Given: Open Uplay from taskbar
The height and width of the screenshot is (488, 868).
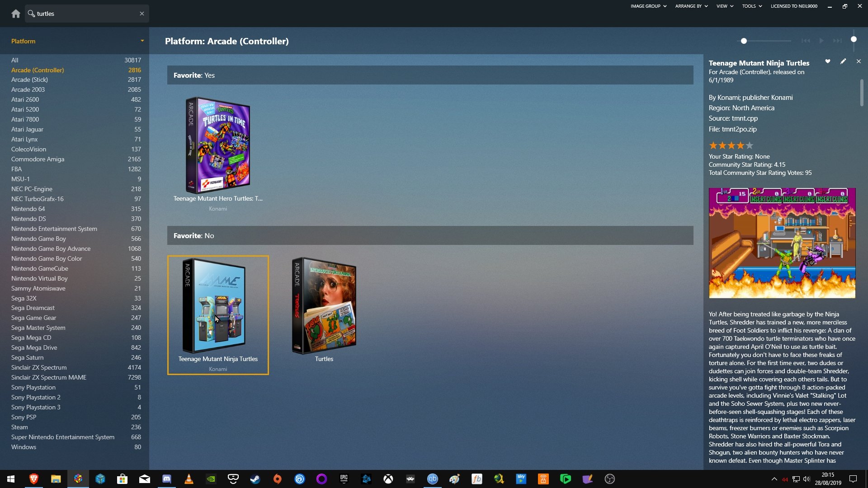Looking at the screenshot, I should tap(299, 479).
